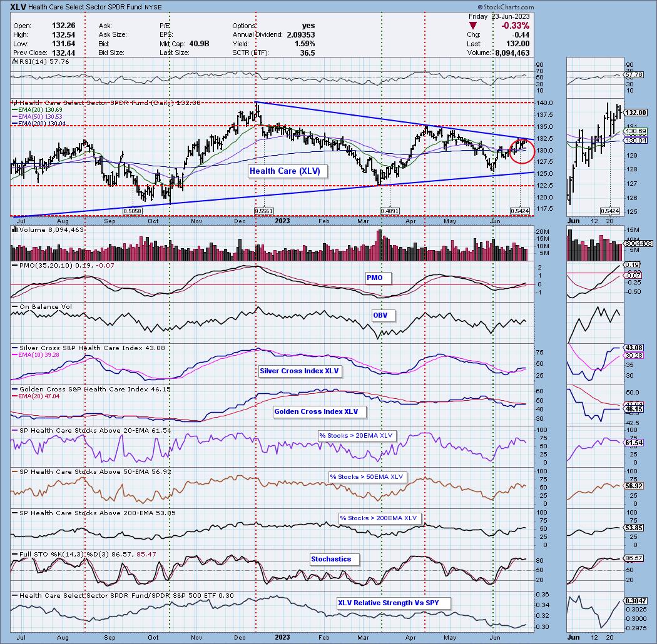
Task: Click the RSI(14) 57.76 indicator label
Action: pyautogui.click(x=41, y=61)
